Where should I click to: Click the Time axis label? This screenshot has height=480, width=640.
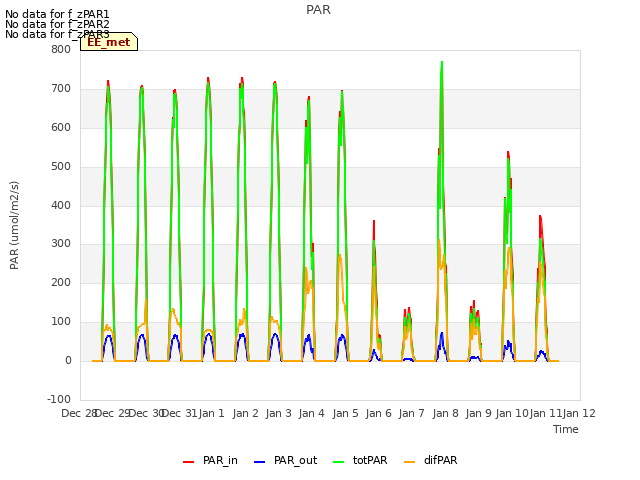(x=566, y=429)
